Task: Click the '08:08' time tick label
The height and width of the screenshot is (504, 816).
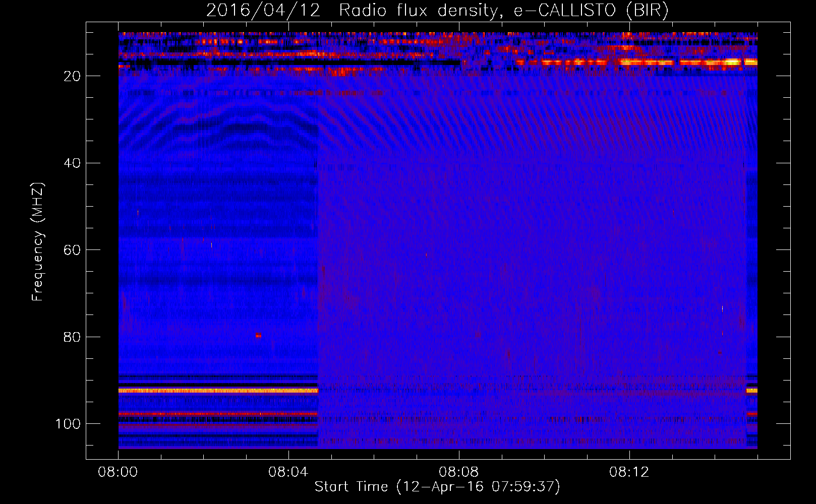Action: [x=459, y=472]
